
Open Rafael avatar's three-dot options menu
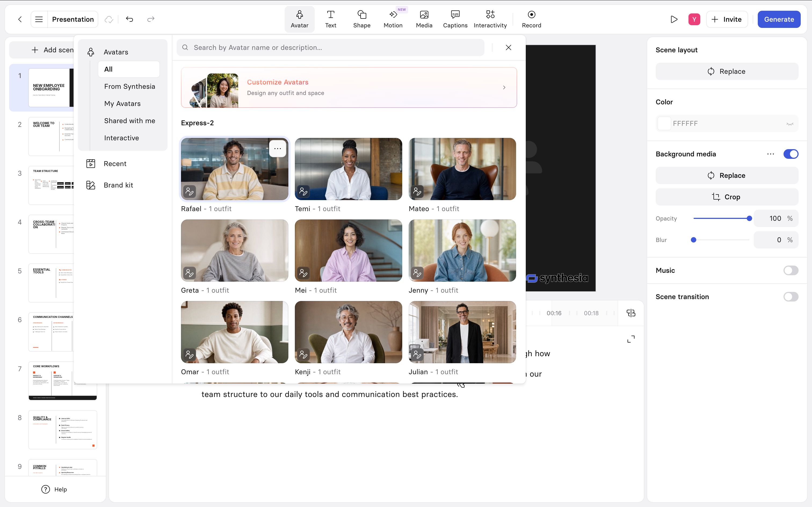tap(277, 149)
